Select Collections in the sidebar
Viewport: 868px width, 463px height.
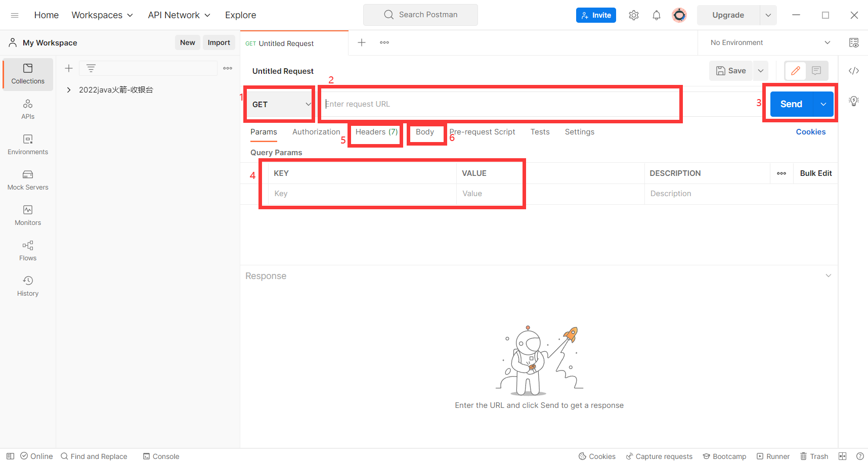click(28, 74)
